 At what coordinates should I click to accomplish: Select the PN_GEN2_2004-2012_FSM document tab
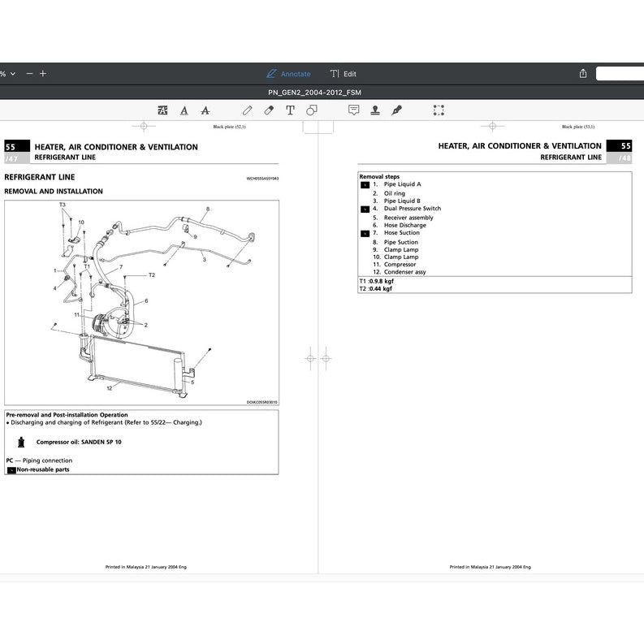coord(314,93)
